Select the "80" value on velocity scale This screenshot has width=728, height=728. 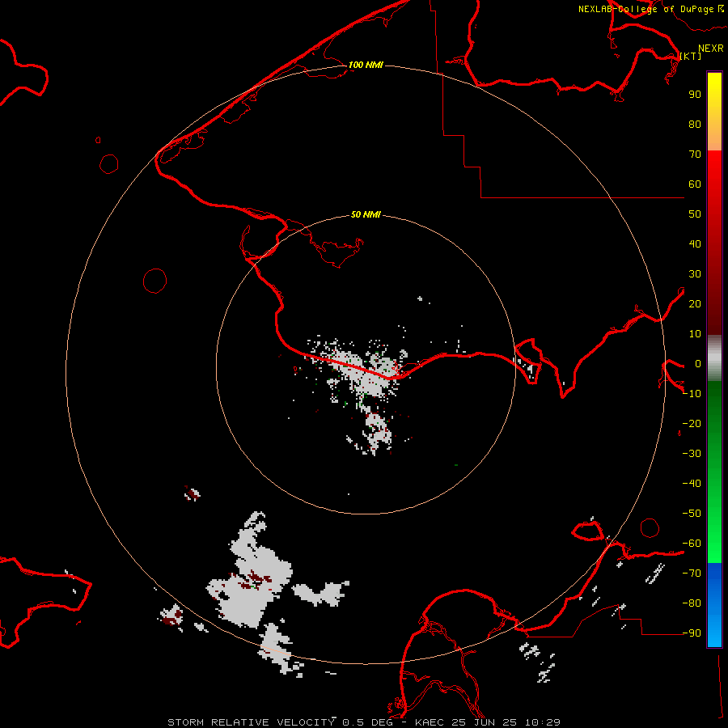(695, 125)
